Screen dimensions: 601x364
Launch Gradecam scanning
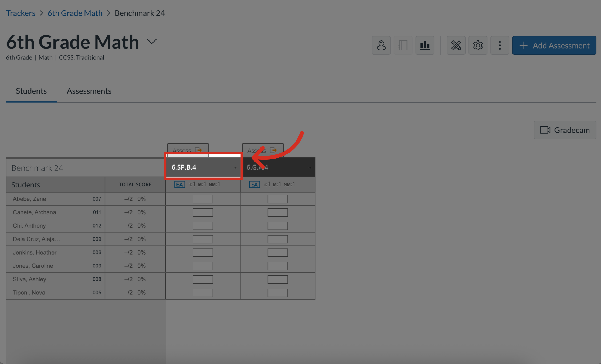tap(565, 130)
